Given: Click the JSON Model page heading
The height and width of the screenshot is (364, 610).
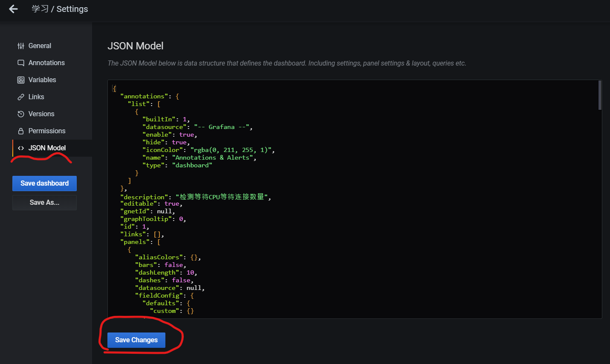Looking at the screenshot, I should [136, 46].
